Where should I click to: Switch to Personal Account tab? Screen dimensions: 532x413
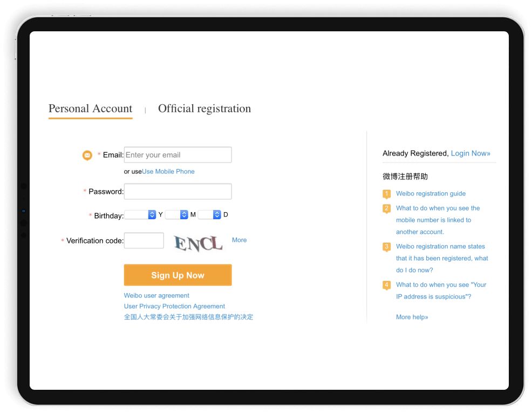click(x=90, y=109)
